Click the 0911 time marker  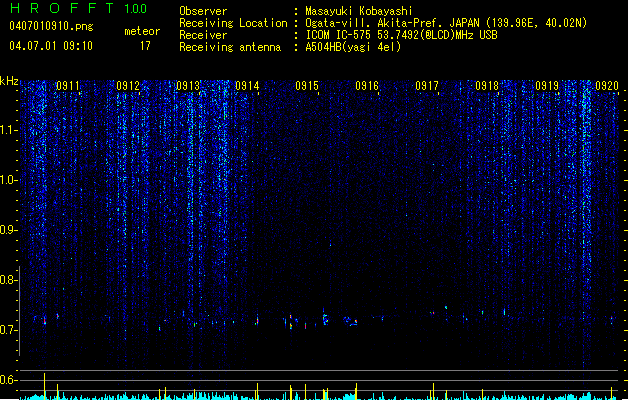pos(68,86)
